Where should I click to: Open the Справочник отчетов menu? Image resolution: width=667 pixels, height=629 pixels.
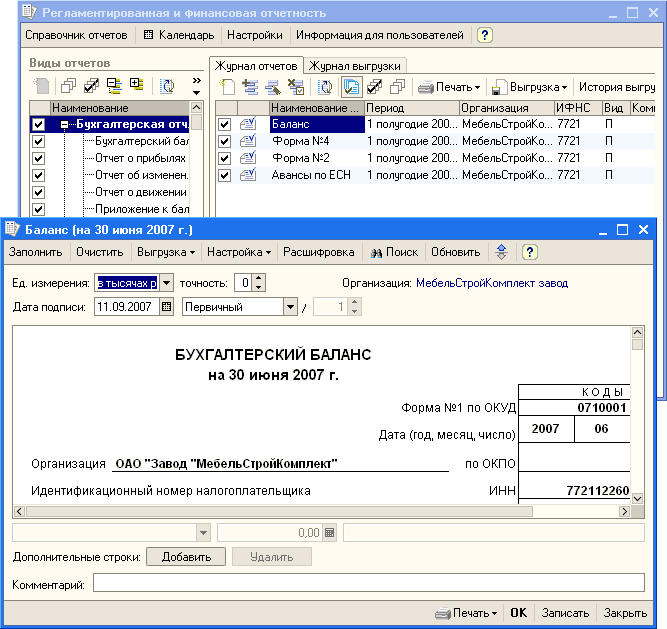[76, 35]
